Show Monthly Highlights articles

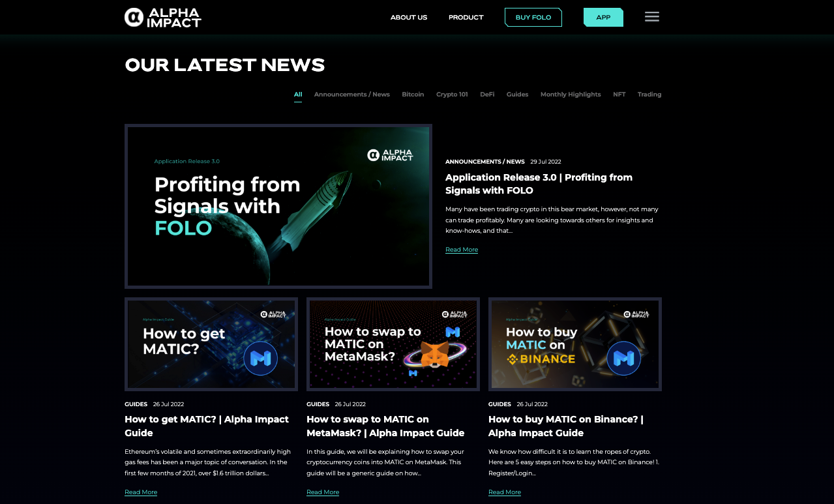coord(571,95)
